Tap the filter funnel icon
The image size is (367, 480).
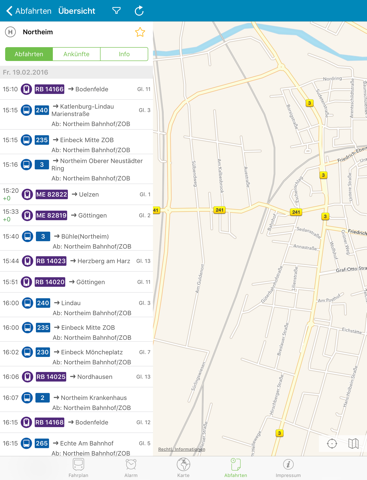coord(116,11)
